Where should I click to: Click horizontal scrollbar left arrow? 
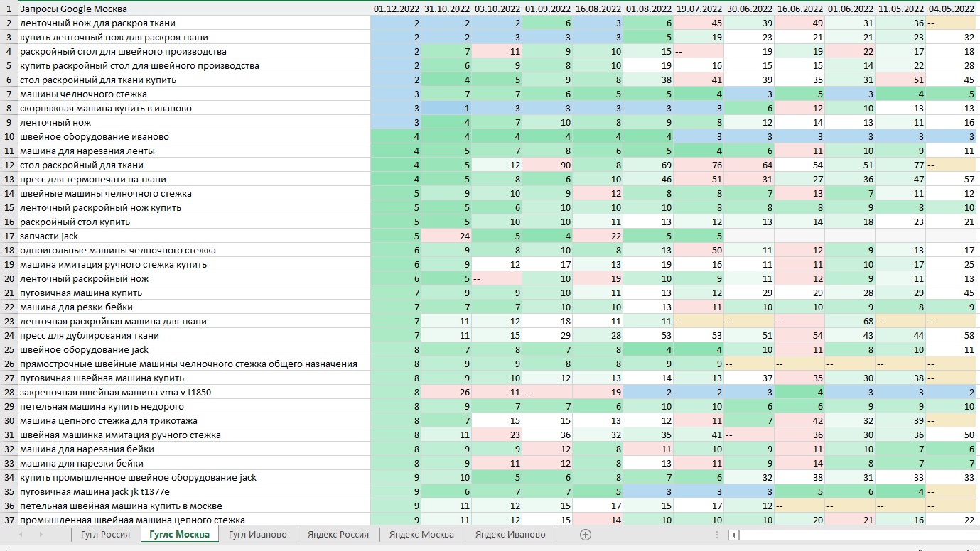tap(735, 535)
